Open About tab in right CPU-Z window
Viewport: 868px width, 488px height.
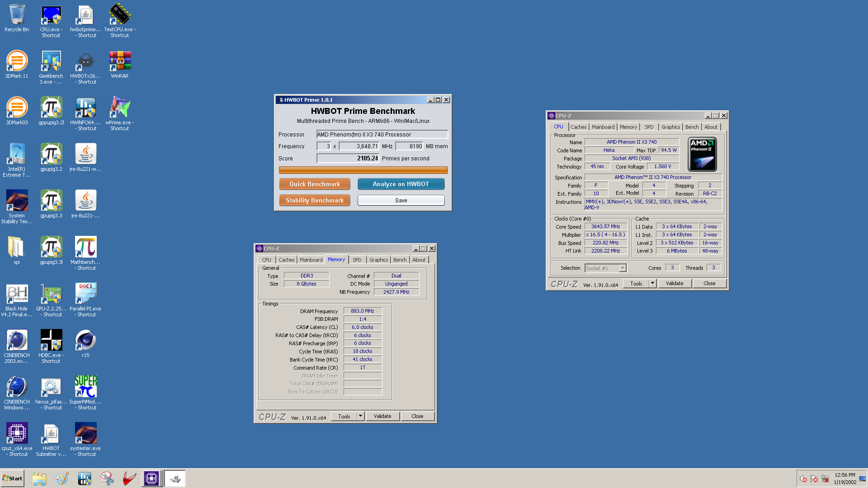pos(711,127)
